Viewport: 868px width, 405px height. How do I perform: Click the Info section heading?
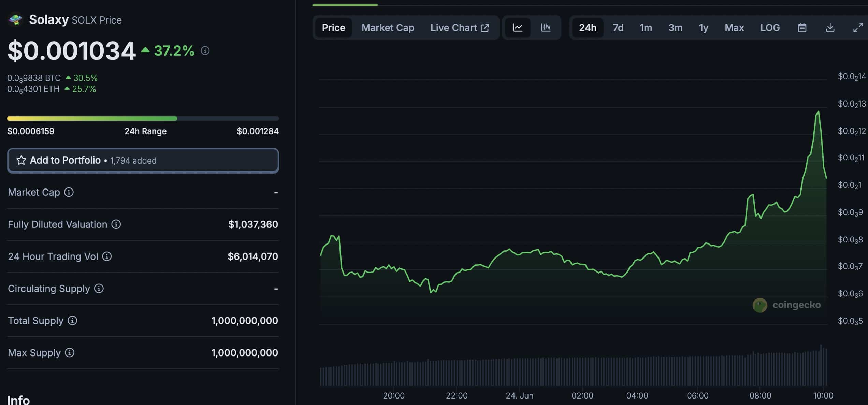click(18, 400)
